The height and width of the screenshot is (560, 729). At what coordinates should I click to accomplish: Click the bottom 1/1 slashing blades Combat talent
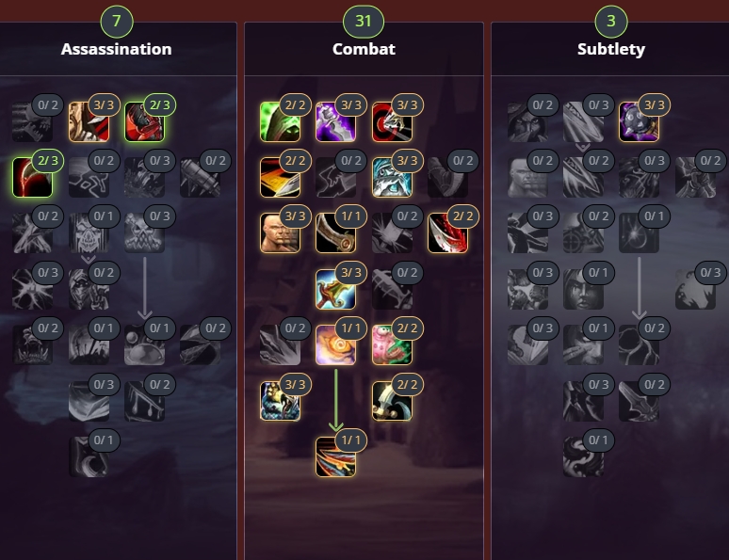(x=335, y=456)
